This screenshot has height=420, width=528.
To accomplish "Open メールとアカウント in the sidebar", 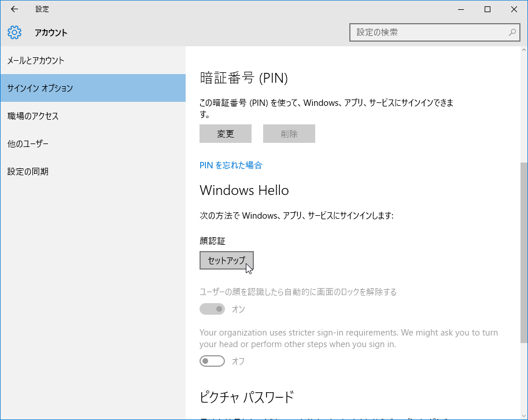I will (93, 60).
